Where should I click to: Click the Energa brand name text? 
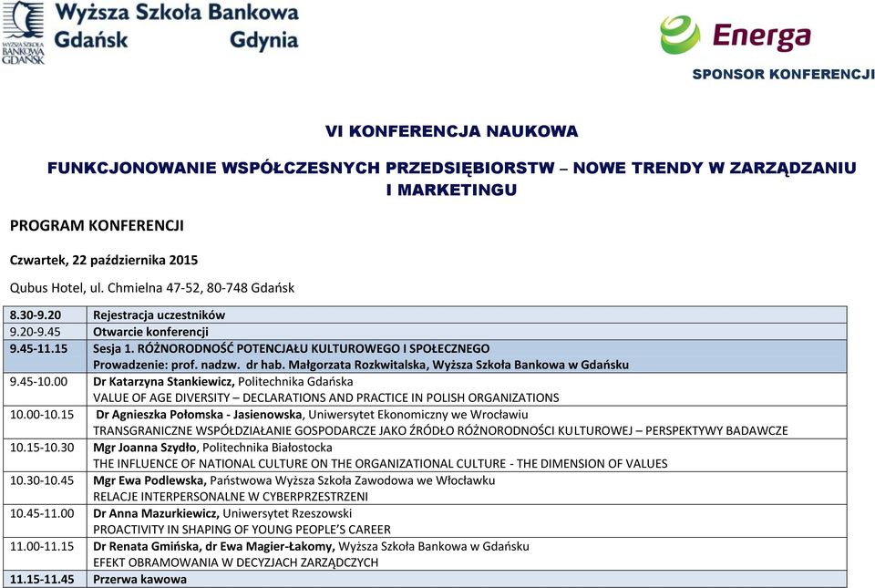click(761, 36)
